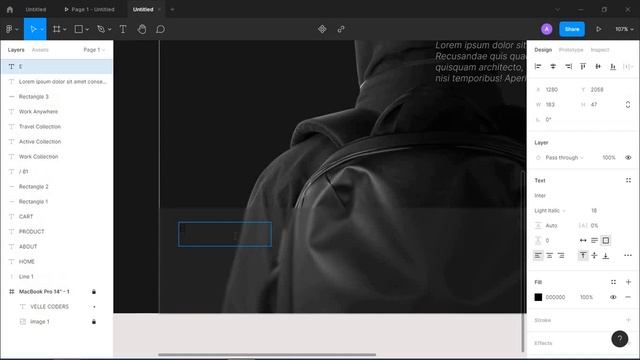The width and height of the screenshot is (640, 360).
Task: Open Frame tool options arrow
Action: [x=64, y=29]
